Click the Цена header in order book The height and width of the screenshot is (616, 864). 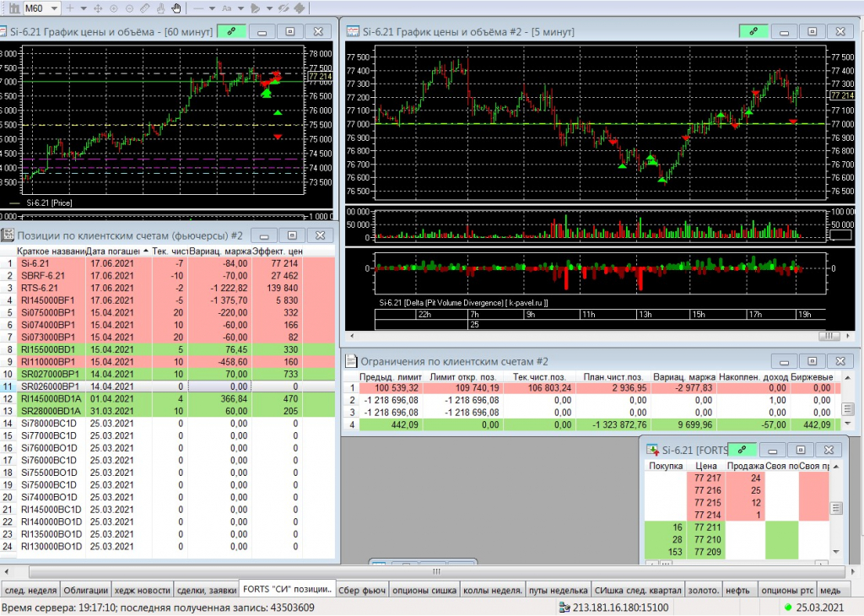[706, 466]
